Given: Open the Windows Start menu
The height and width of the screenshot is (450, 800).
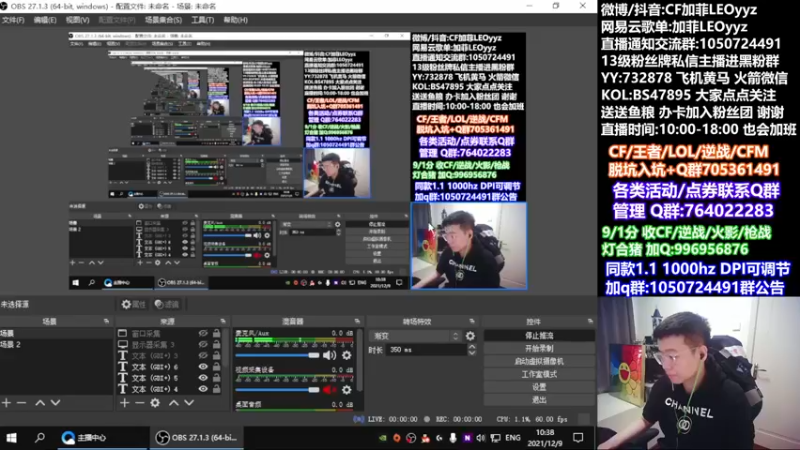Looking at the screenshot, I should coord(11,438).
